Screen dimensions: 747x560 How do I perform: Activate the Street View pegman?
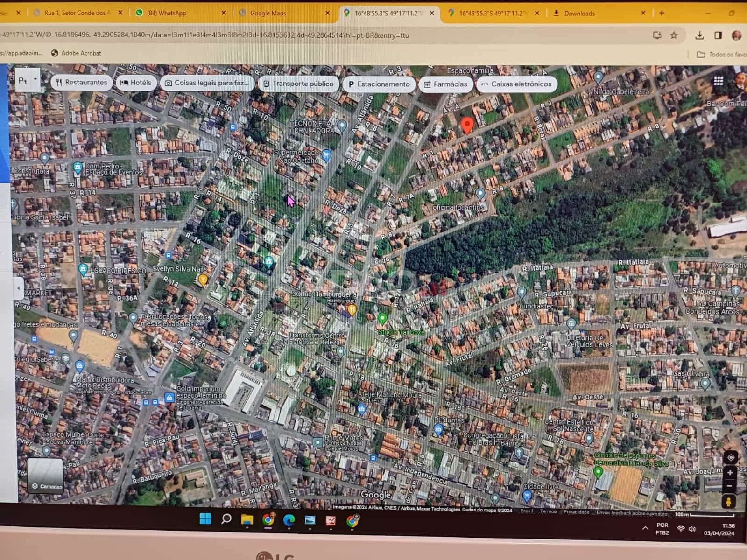coord(728,502)
